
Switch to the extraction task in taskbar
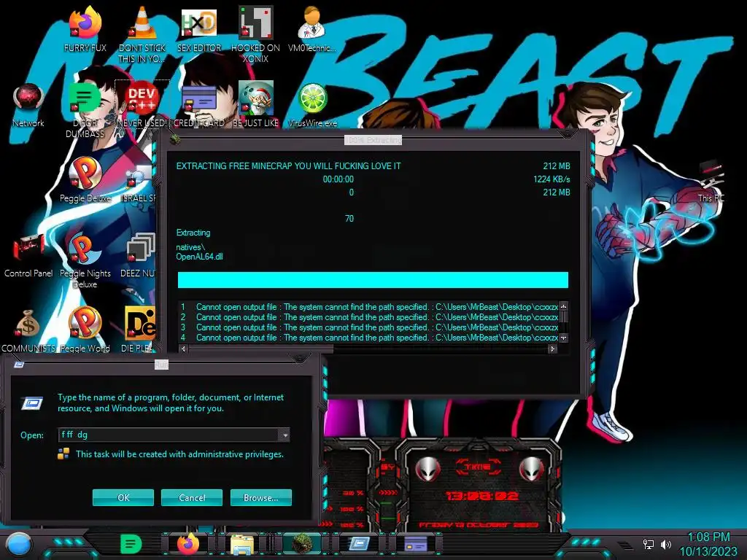click(x=302, y=544)
